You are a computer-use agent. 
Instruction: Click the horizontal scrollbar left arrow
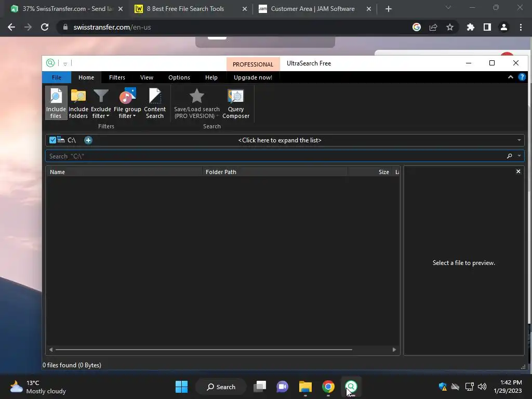(x=51, y=350)
